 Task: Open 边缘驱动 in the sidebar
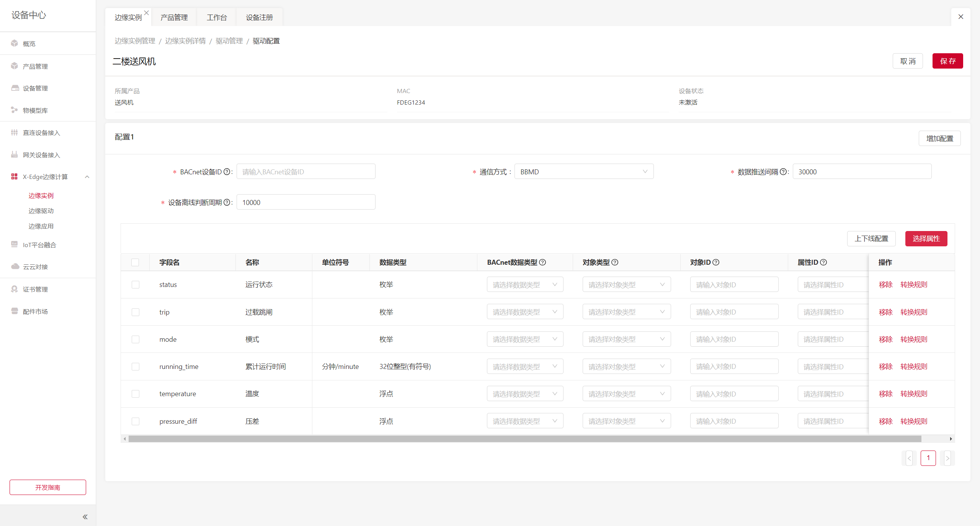(41, 211)
